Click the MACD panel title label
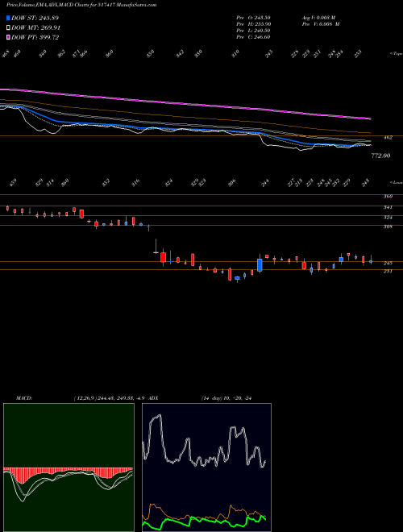403x532 pixels. (23, 398)
